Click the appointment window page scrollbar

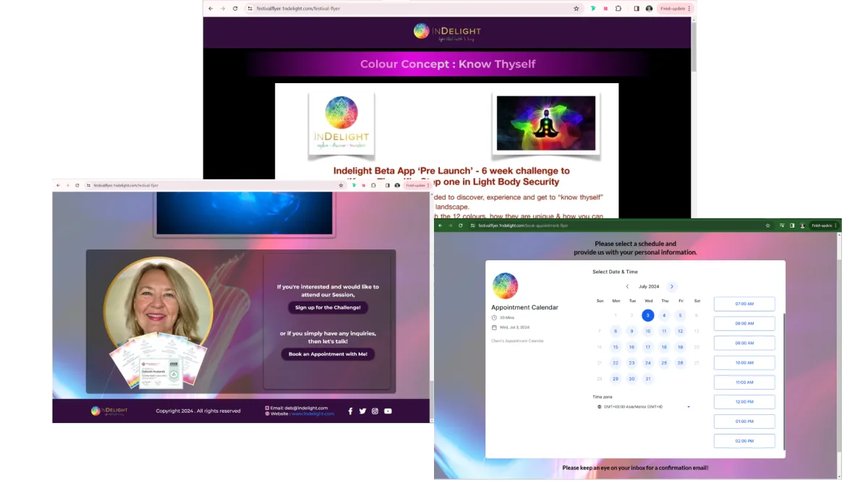(839, 354)
